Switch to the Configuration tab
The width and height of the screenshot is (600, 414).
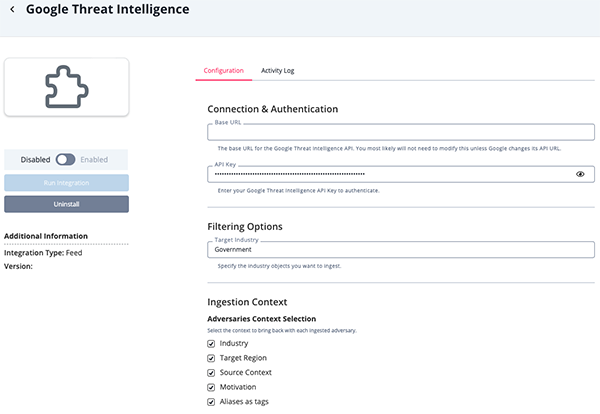point(223,70)
